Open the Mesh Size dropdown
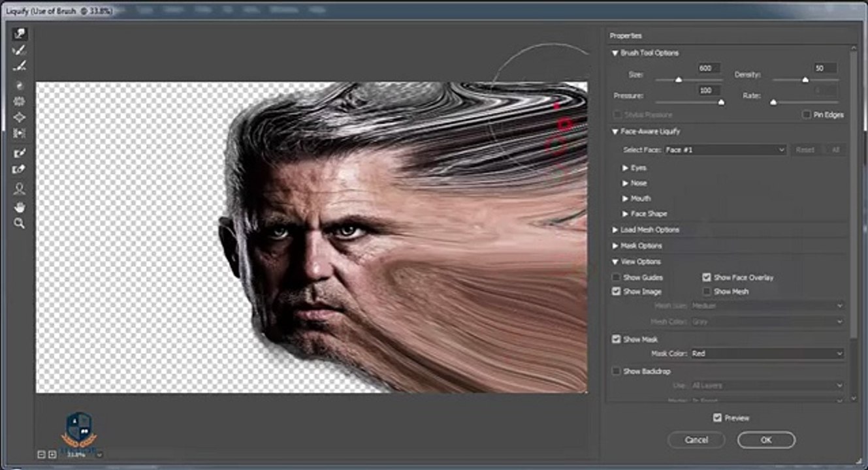The width and height of the screenshot is (868, 470). (x=767, y=305)
